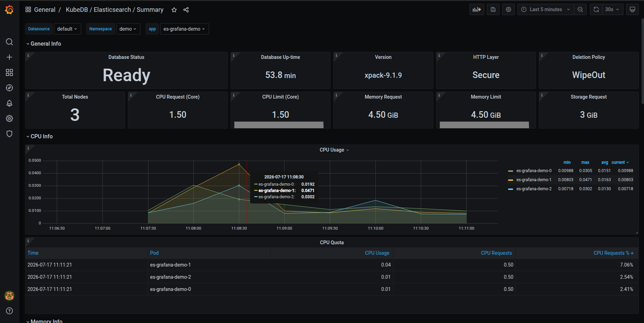The image size is (644, 323).
Task: Sort legend by min column
Action: click(x=567, y=162)
